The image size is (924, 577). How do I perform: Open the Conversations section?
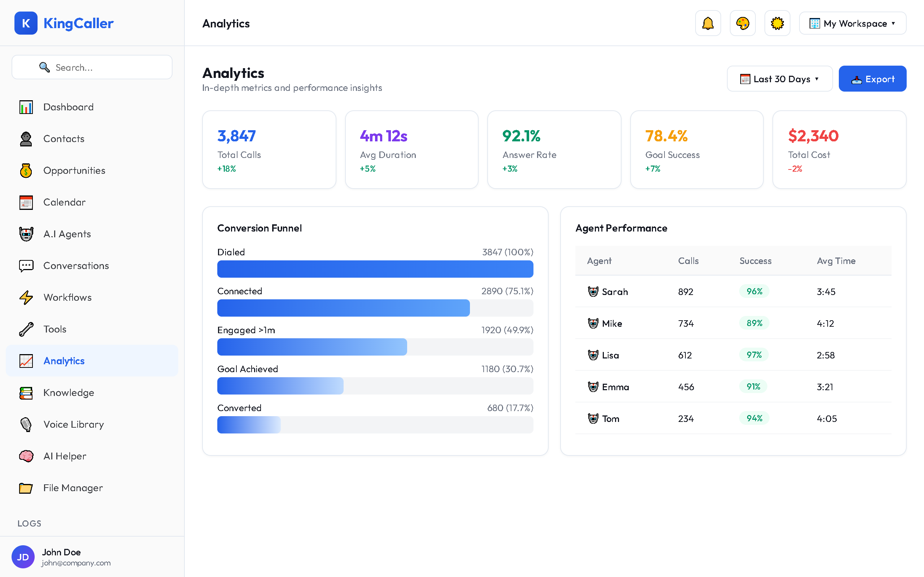[75, 266]
